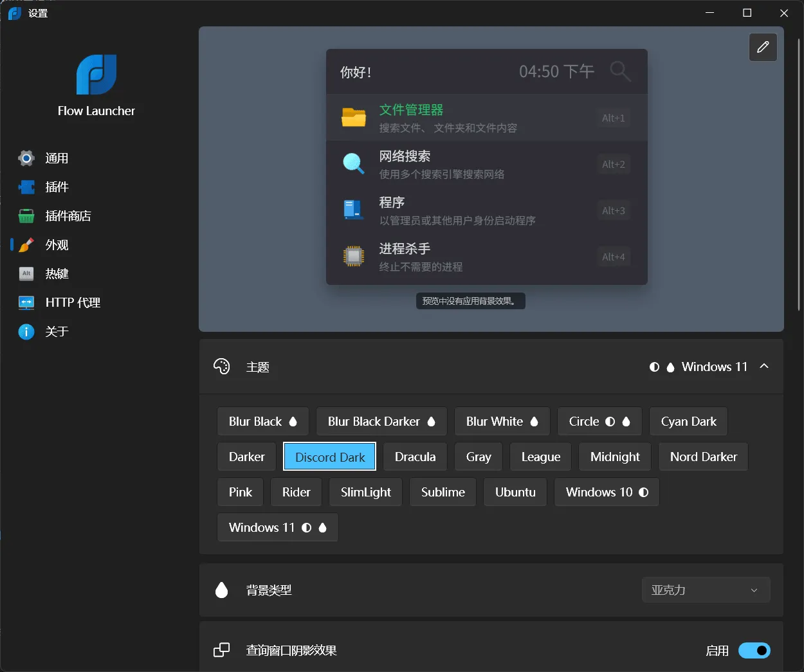804x672 pixels.
Task: Pick the Sublime theme
Action: point(443,493)
